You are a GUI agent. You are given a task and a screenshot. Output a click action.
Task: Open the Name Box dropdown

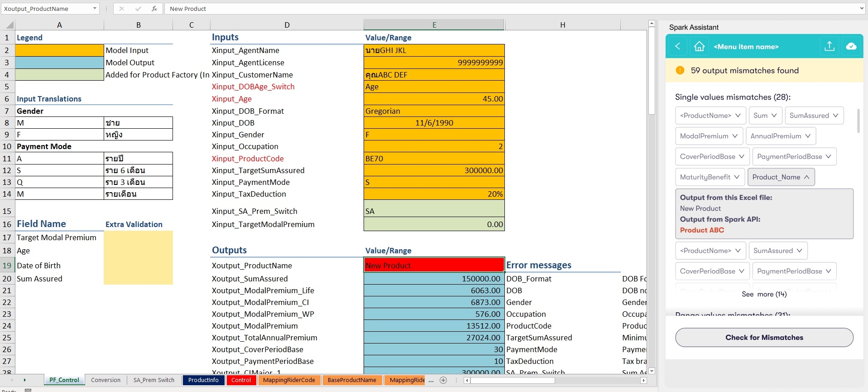(x=95, y=9)
